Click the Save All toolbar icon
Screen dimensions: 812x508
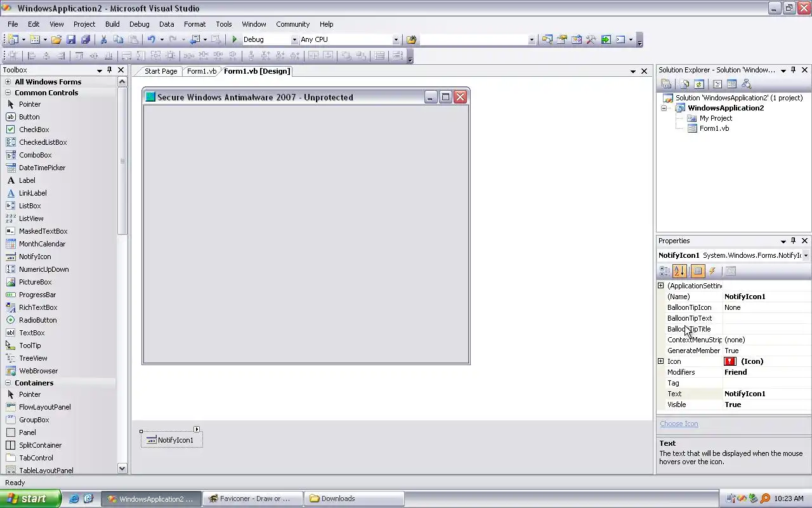[x=86, y=39]
